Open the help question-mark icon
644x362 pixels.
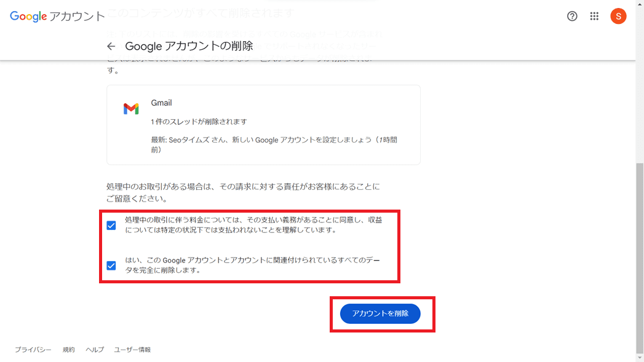[x=572, y=17]
